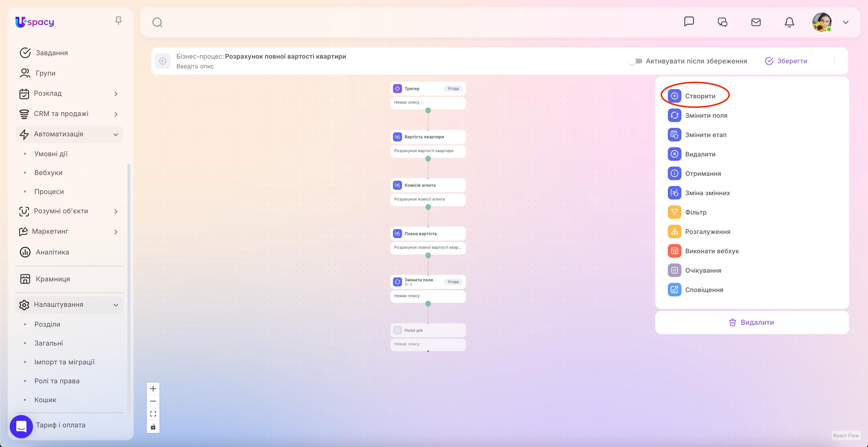Click the plus connector under Тригер node

[428, 110]
